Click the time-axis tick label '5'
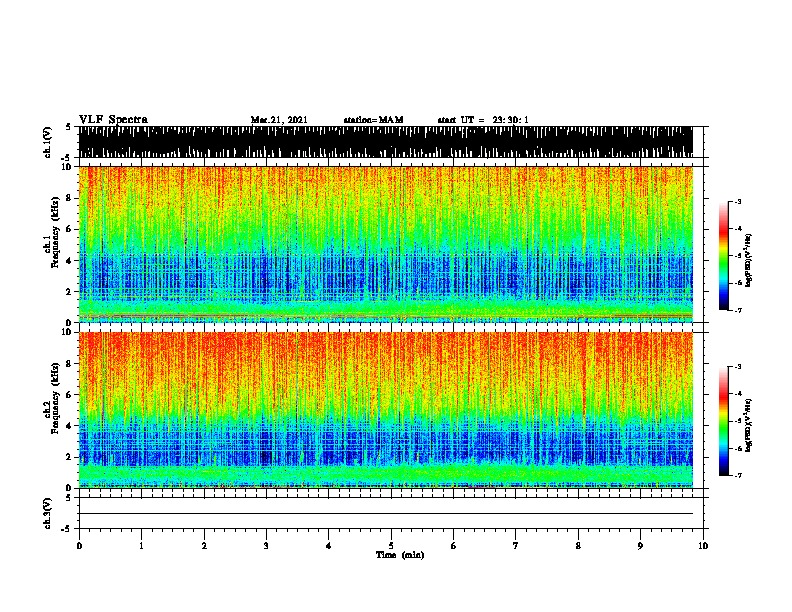 click(391, 546)
